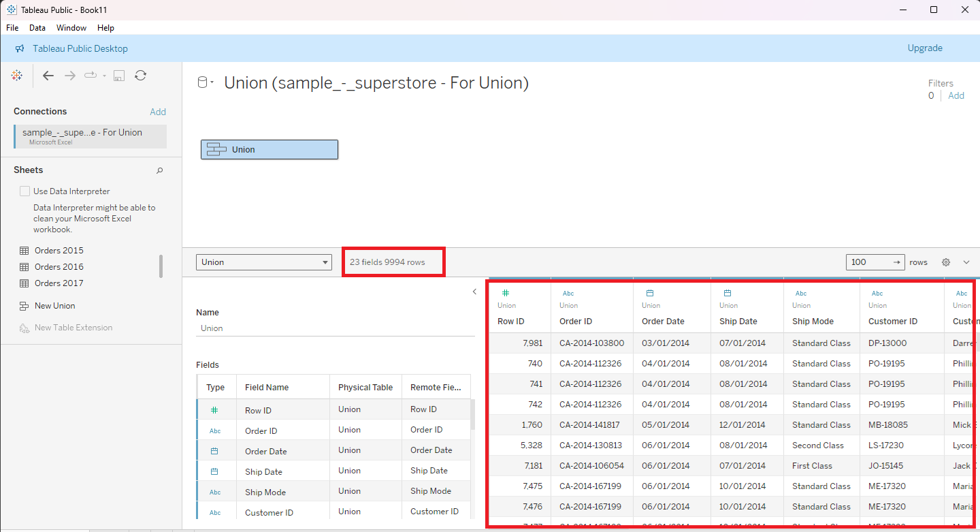
Task: Click the back arrow in toolbar
Action: [x=48, y=76]
